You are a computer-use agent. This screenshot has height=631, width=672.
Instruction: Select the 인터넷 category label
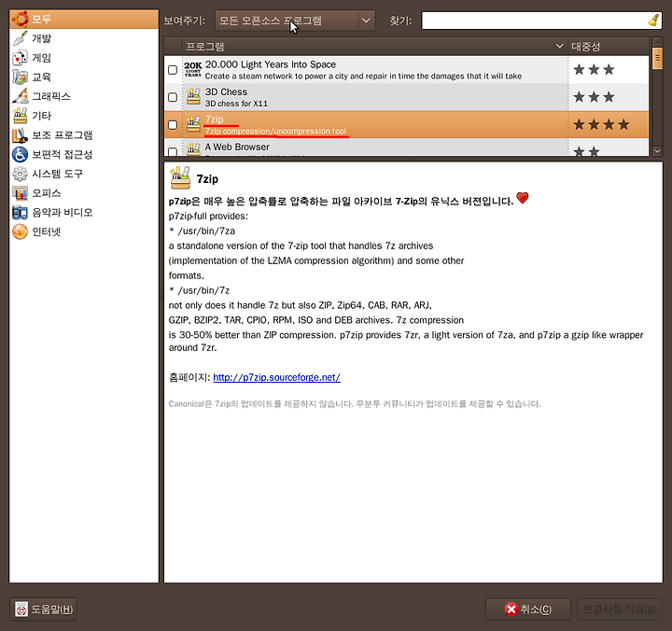pyautogui.click(x=47, y=231)
